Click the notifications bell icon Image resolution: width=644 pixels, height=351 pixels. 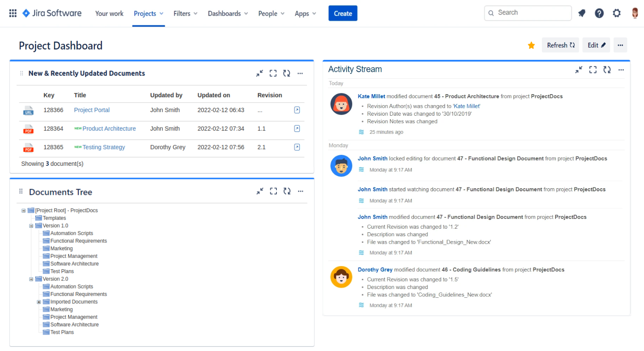[x=581, y=13]
